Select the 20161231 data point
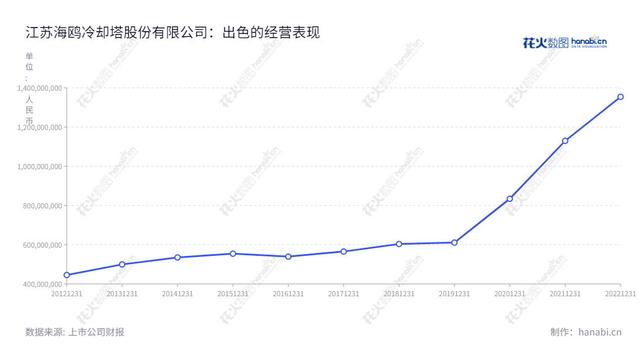This screenshot has width=644, height=363. [x=288, y=256]
